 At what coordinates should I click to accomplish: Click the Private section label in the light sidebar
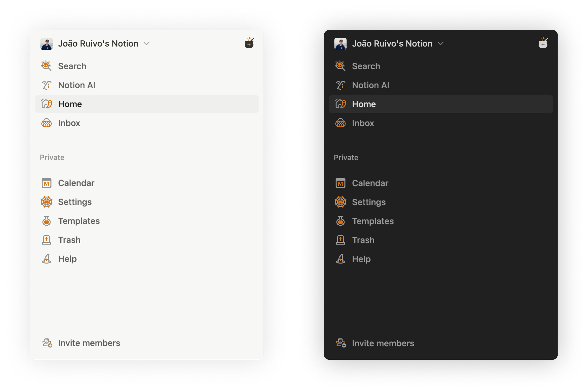coord(52,157)
